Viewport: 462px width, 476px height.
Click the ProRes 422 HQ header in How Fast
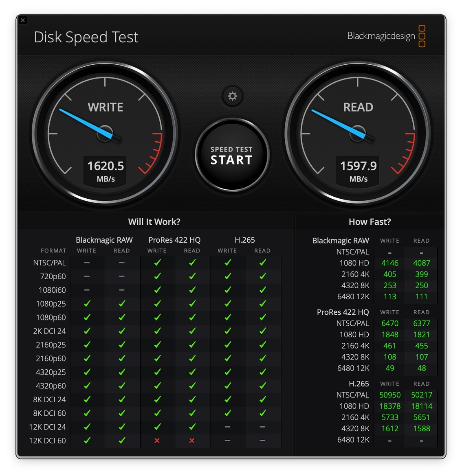(x=343, y=312)
